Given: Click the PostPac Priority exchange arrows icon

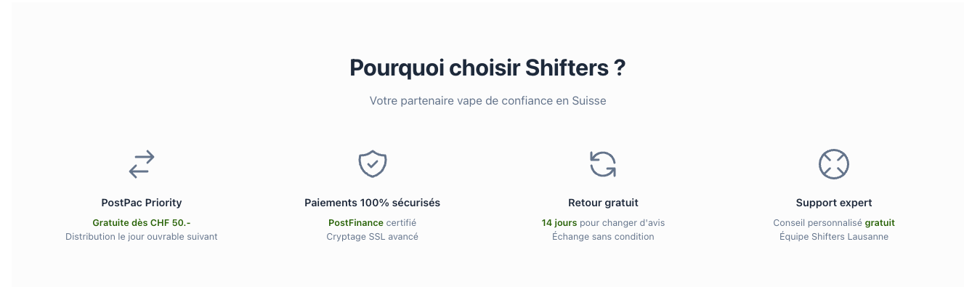Looking at the screenshot, I should click(142, 164).
